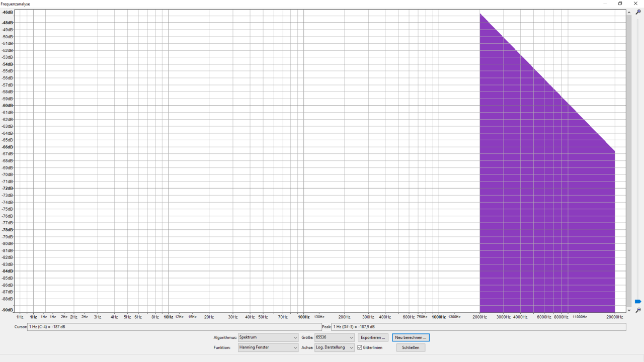Click the 20Hz axis label
Image resolution: width=644 pixels, height=362 pixels.
[209, 317]
